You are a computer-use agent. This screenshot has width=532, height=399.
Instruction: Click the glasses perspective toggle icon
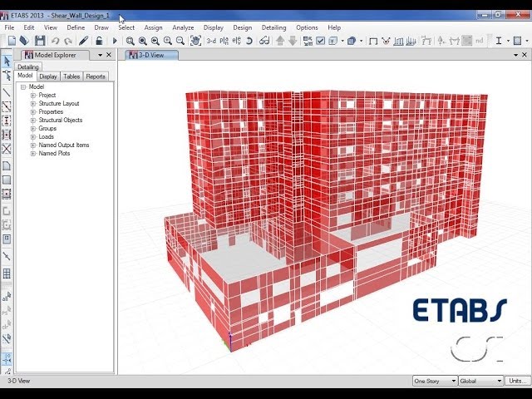[264, 41]
